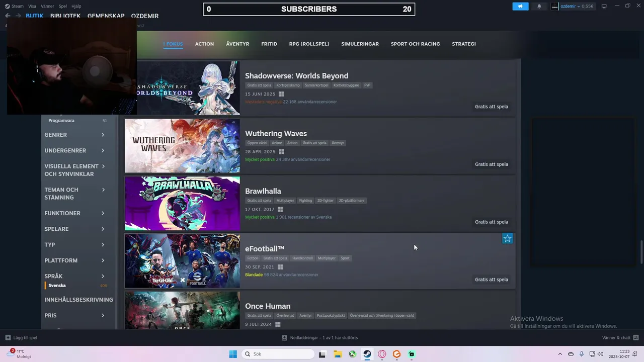Select the ACTION category tab
644x362 pixels.
pyautogui.click(x=204, y=44)
